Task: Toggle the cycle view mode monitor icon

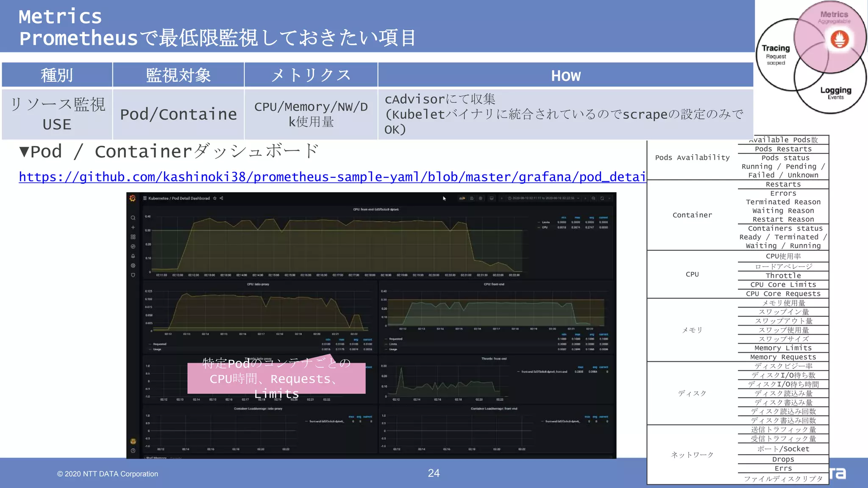Action: tap(492, 198)
